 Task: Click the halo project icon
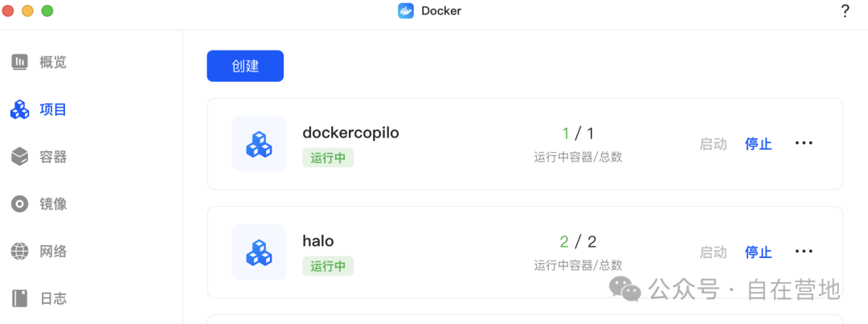(x=259, y=252)
